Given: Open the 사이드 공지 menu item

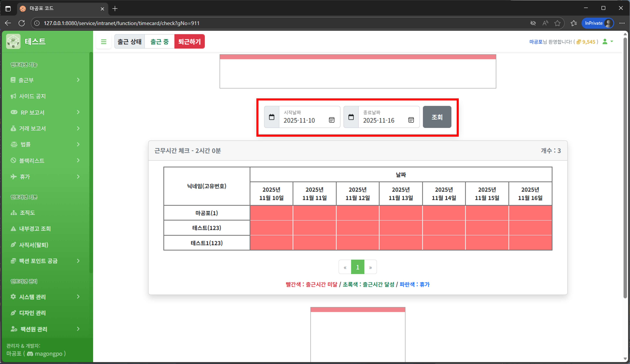Looking at the screenshot, I should [33, 96].
